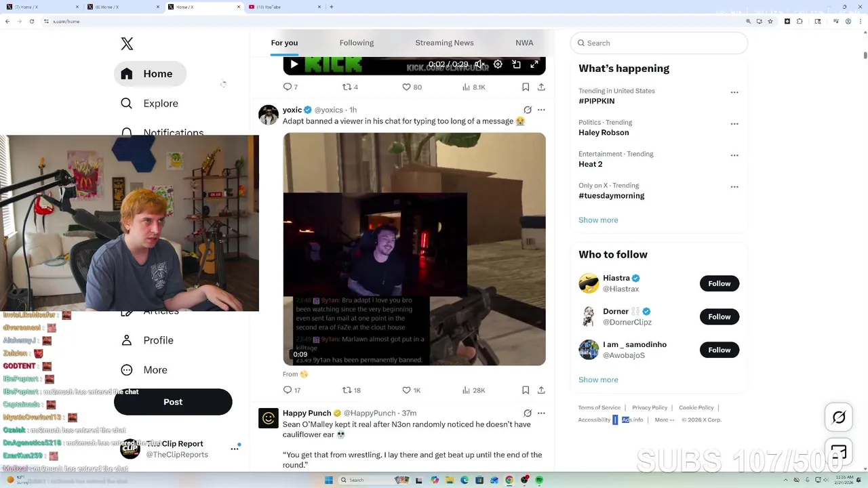Open Grok actions on yoxic's post
This screenshot has height=488, width=868.
coord(528,110)
